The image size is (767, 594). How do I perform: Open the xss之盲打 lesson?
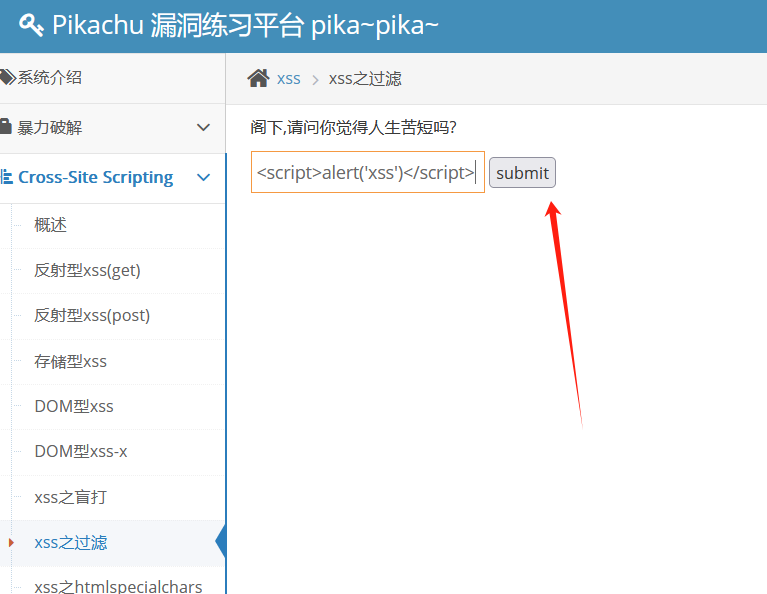click(70, 497)
